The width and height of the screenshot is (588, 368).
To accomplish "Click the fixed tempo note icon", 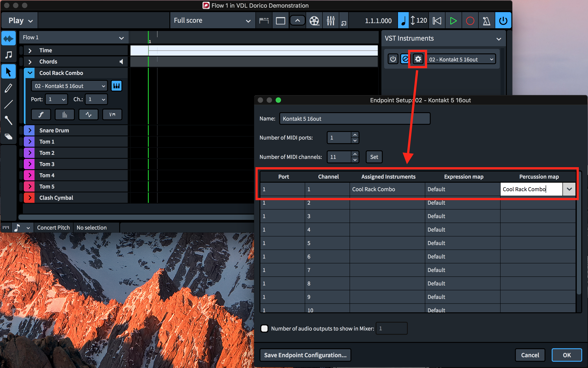I will pyautogui.click(x=403, y=21).
